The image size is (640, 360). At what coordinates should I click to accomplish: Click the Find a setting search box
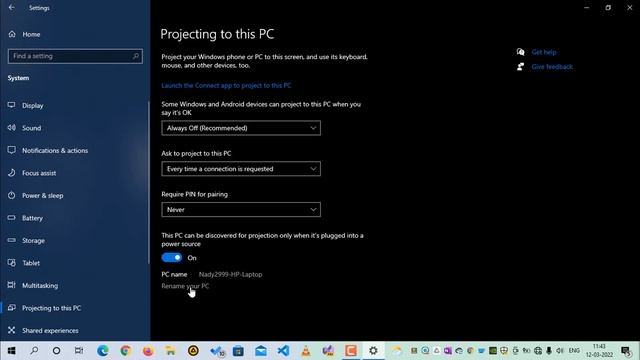tap(75, 56)
